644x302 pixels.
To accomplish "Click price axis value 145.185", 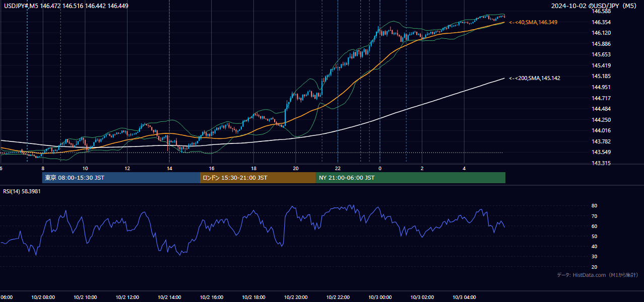I will click(601, 76).
